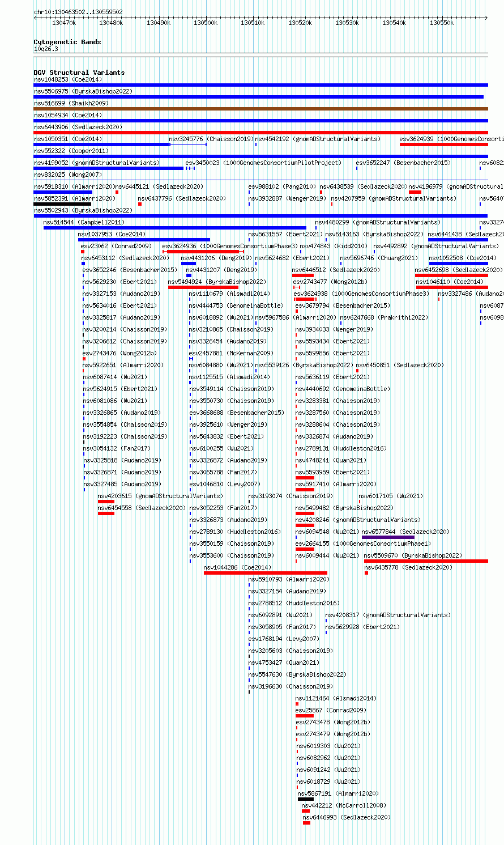The image size is (504, 845).
Task: Select nsv6017105 (Wu2021) label
Action: click(x=391, y=496)
